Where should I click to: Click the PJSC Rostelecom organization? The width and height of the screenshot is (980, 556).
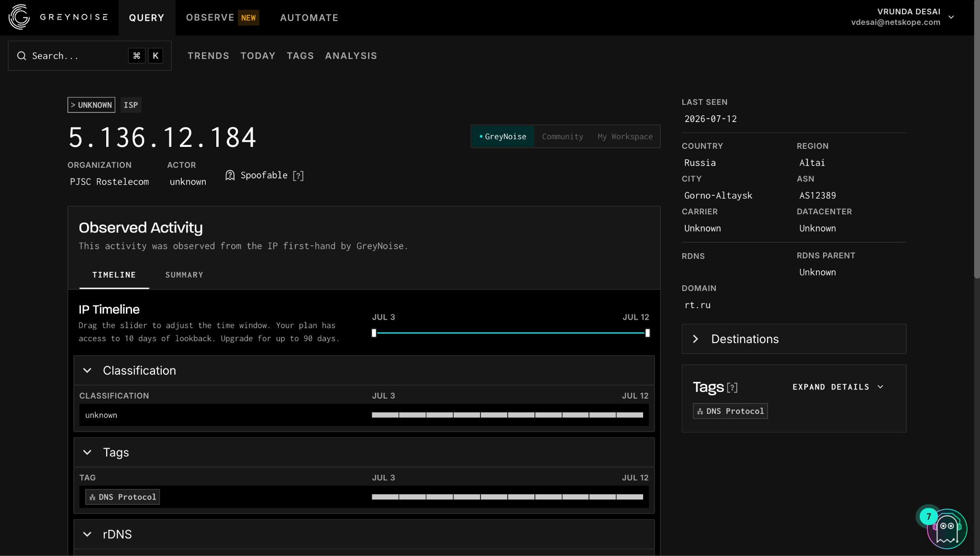[x=109, y=182]
